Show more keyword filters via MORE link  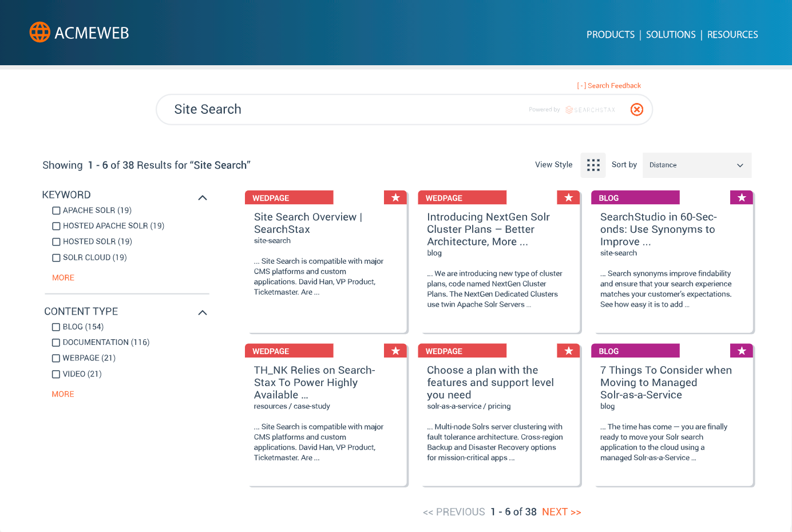tap(63, 277)
